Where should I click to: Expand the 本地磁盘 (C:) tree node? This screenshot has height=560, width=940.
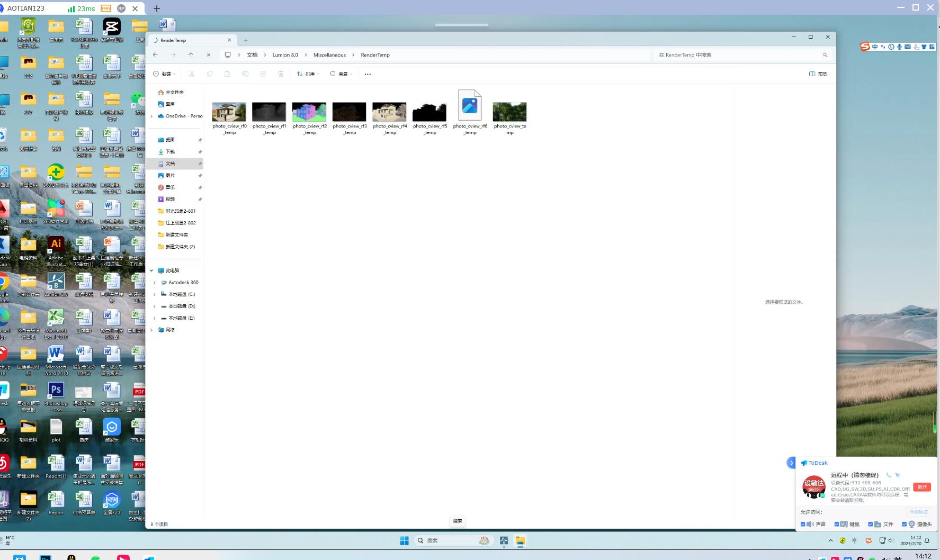(155, 294)
